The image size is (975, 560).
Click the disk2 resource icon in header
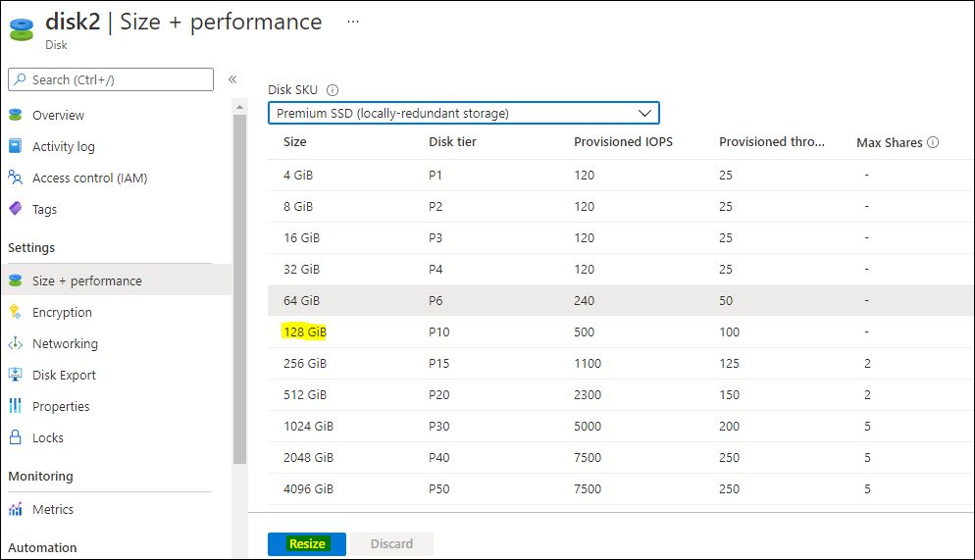(x=22, y=29)
